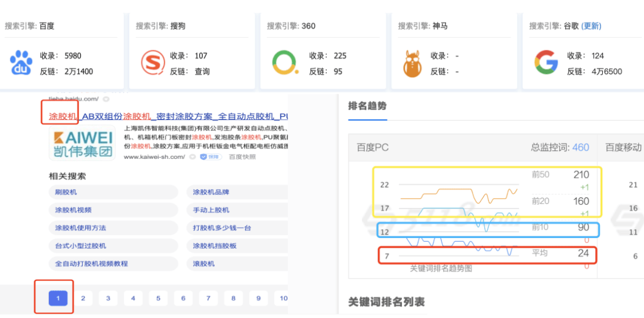This screenshot has width=644, height=318.
Task: Go to results page 9
Action: [x=258, y=298]
